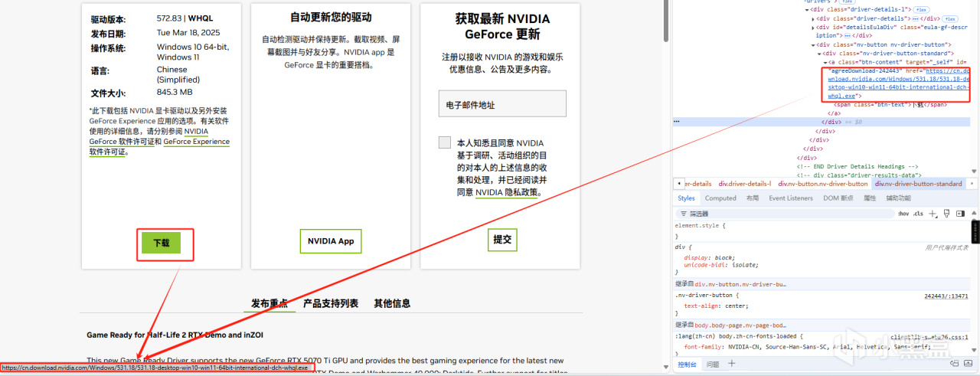Collapse the driver-details-l div node
Screen dimensions: 980x376
pos(806,8)
